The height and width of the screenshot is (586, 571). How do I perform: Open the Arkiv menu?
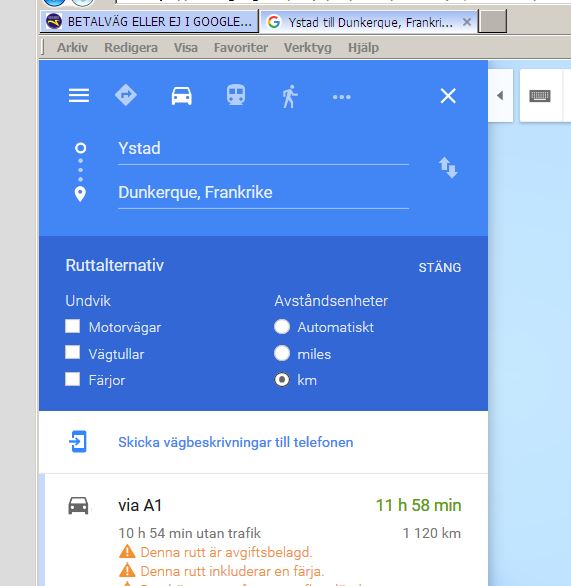point(72,48)
